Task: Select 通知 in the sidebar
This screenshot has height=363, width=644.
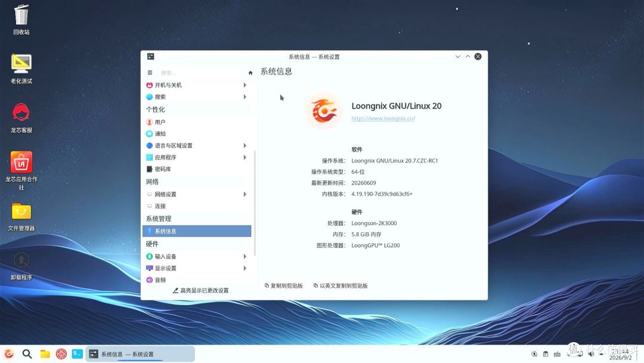Action: 197,134
